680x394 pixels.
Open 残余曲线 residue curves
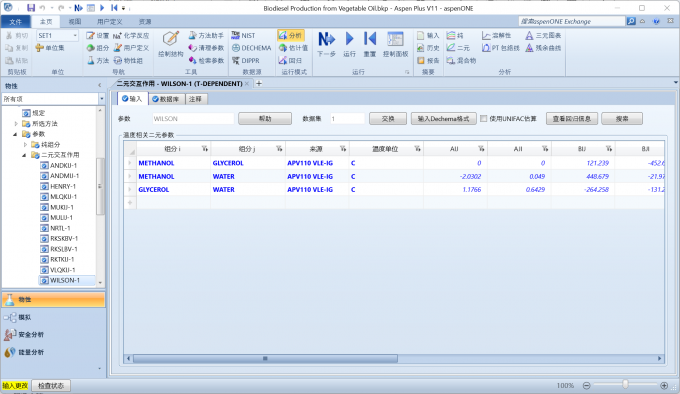tap(543, 48)
